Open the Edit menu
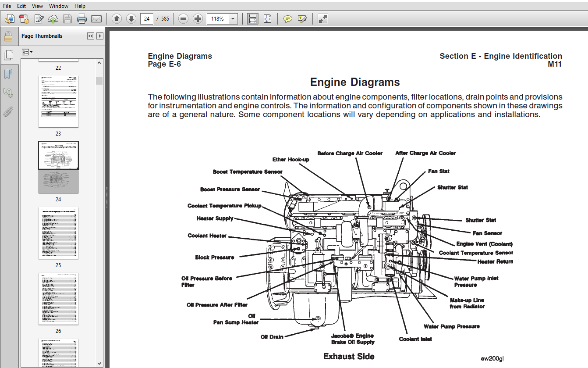 coord(21,6)
